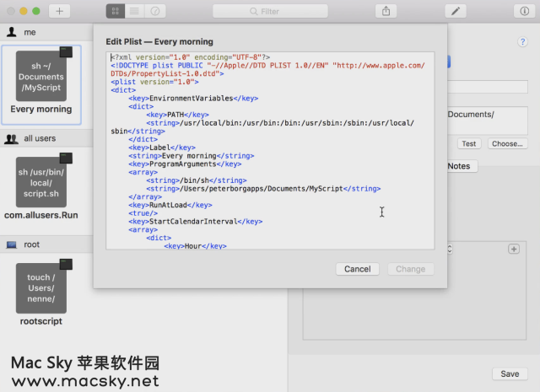The height and width of the screenshot is (392, 540).
Task: Click the 'all users' section header
Action: coord(46,138)
